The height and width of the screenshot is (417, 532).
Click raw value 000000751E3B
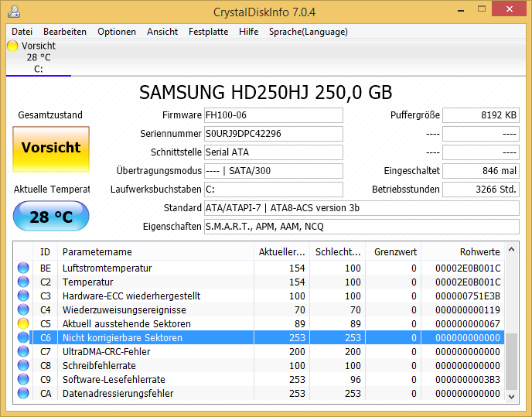pos(468,296)
